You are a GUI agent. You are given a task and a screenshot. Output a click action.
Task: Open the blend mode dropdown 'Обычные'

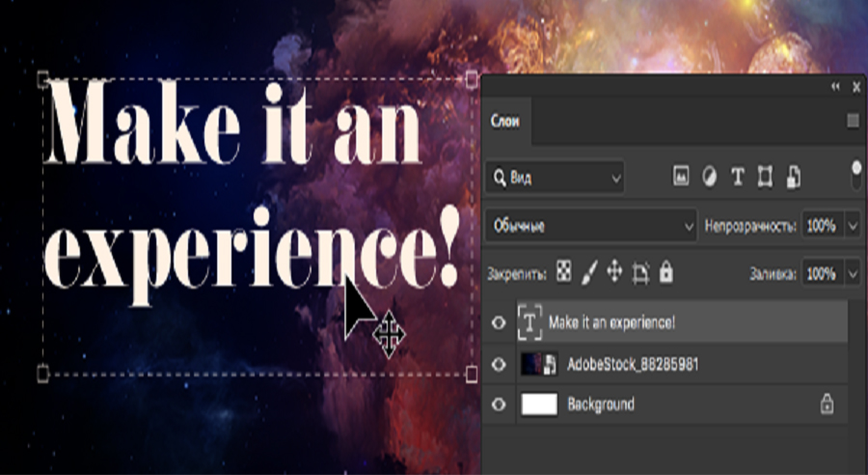click(592, 226)
